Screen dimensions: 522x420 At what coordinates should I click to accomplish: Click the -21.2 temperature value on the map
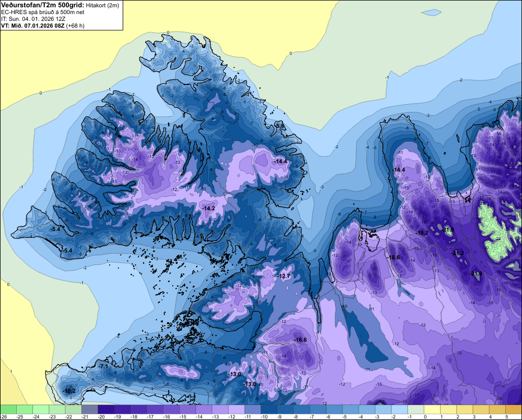458,253
